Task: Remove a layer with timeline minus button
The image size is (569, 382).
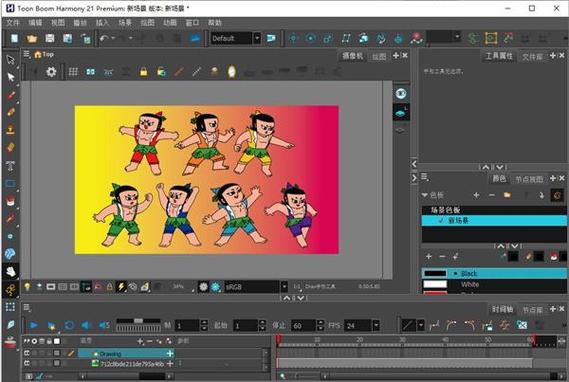Action: (149, 341)
